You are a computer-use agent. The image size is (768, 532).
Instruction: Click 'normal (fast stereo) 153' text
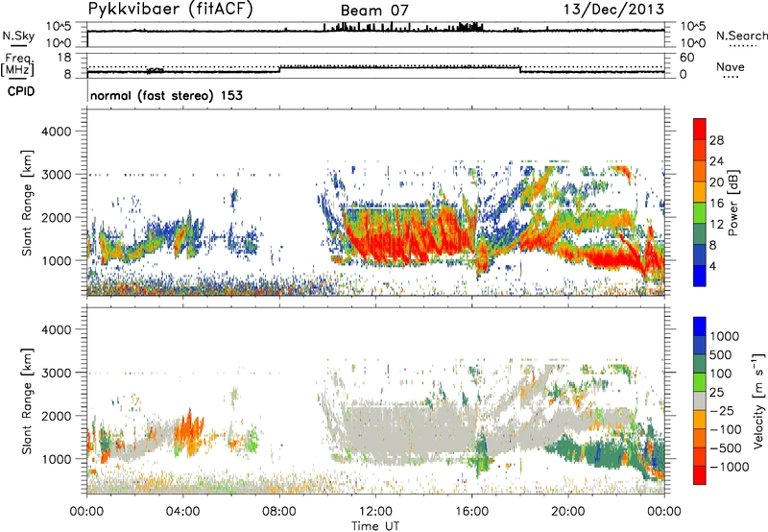[x=166, y=96]
